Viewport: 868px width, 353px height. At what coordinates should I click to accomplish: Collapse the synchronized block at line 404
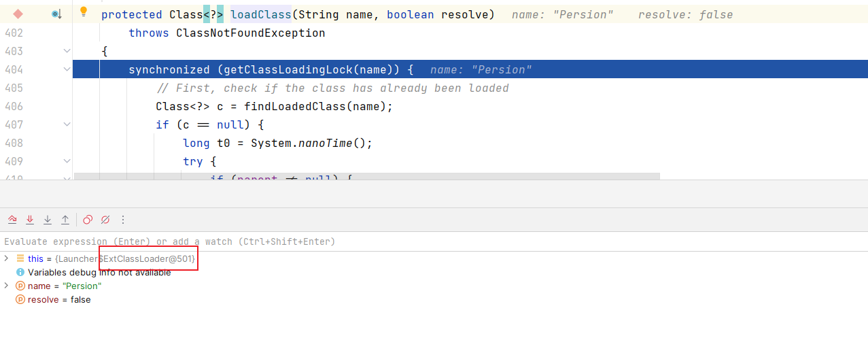coord(67,69)
